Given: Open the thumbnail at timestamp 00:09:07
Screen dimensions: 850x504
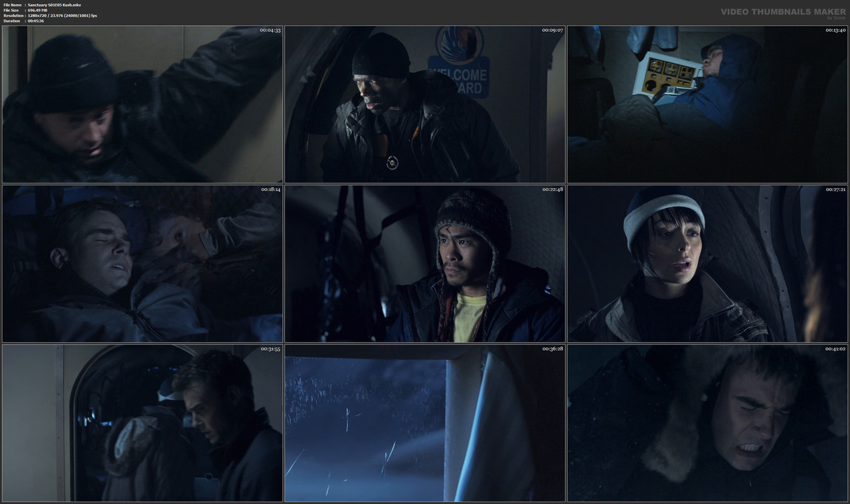Looking at the screenshot, I should click(425, 103).
